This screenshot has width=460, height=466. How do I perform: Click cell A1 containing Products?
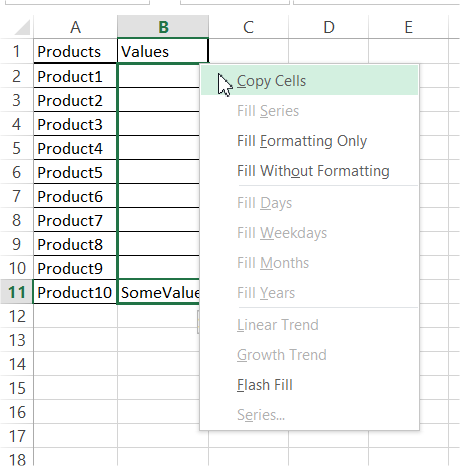[75, 51]
